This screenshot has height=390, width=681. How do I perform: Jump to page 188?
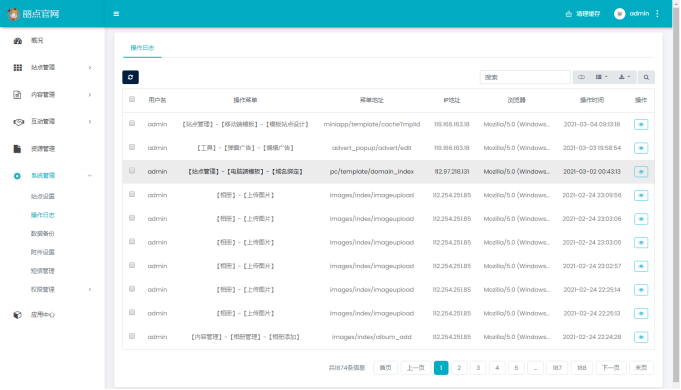(582, 368)
